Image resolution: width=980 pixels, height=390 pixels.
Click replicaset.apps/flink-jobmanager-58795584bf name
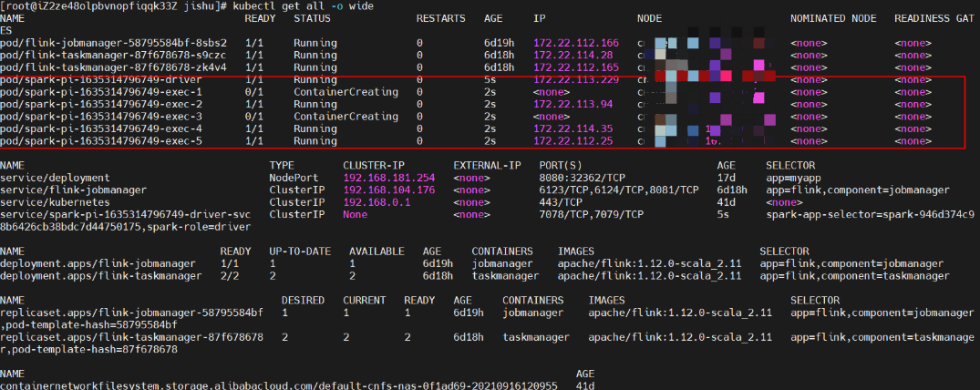point(132,313)
